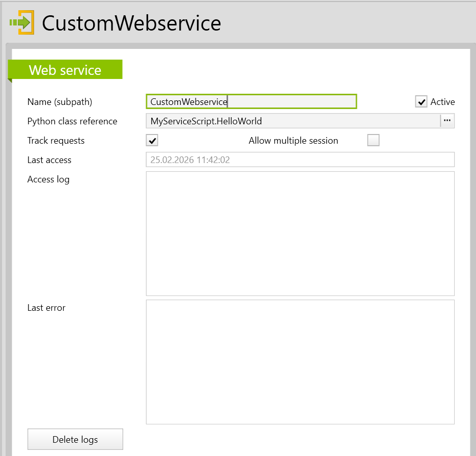Click the Track requests label
The image size is (476, 456).
coord(56,141)
